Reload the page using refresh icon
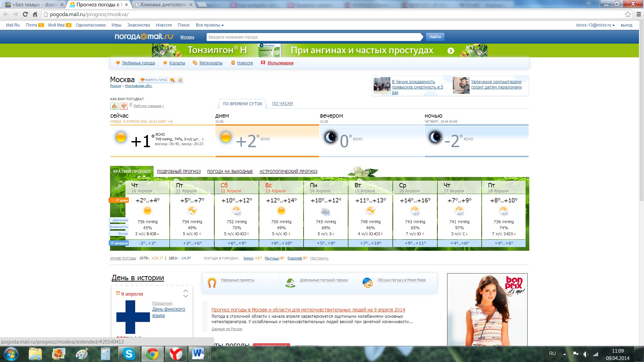Viewport: 644px width, 362px height. 25,14
